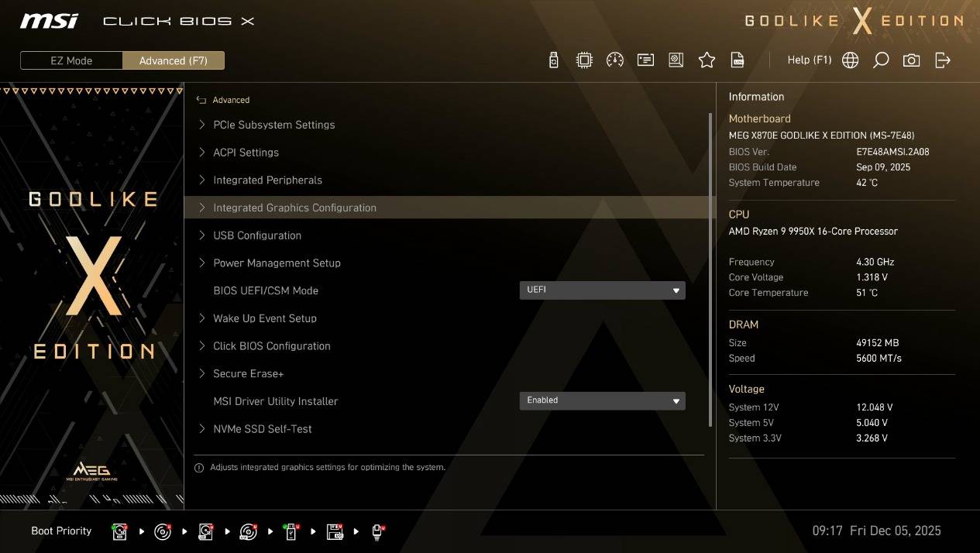Open the performance gauge icon
This screenshot has height=553, width=980.
615,60
